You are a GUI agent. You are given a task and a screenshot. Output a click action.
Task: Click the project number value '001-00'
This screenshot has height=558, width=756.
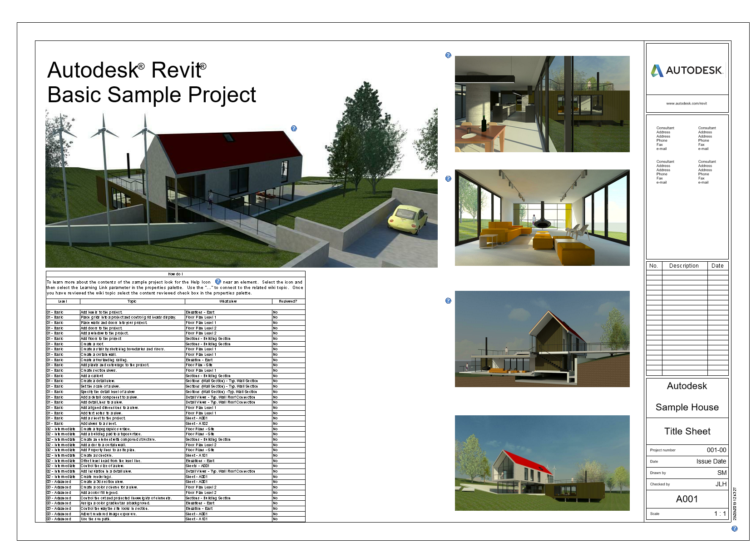click(x=716, y=450)
